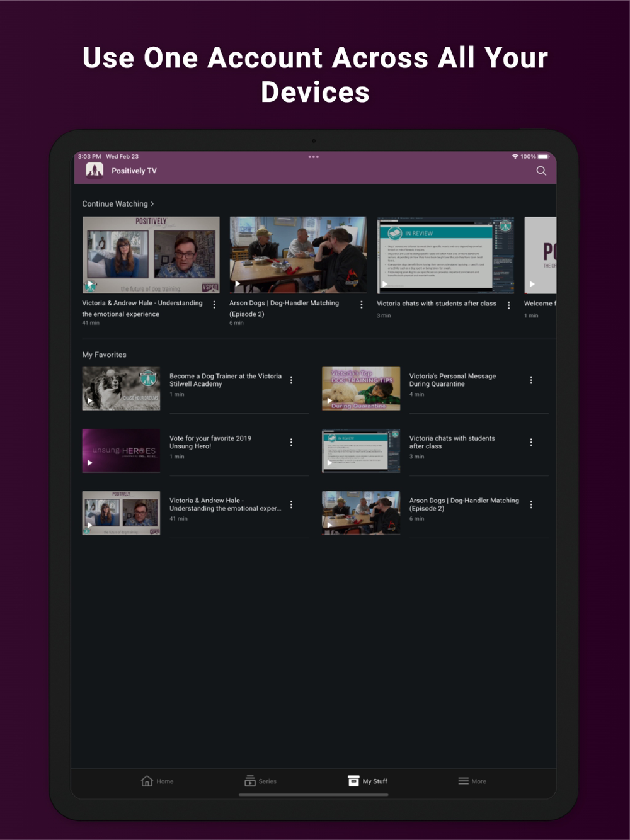Open options for Vote for your favorite 2019 Unsung Hero
The width and height of the screenshot is (630, 840).
coord(291,442)
